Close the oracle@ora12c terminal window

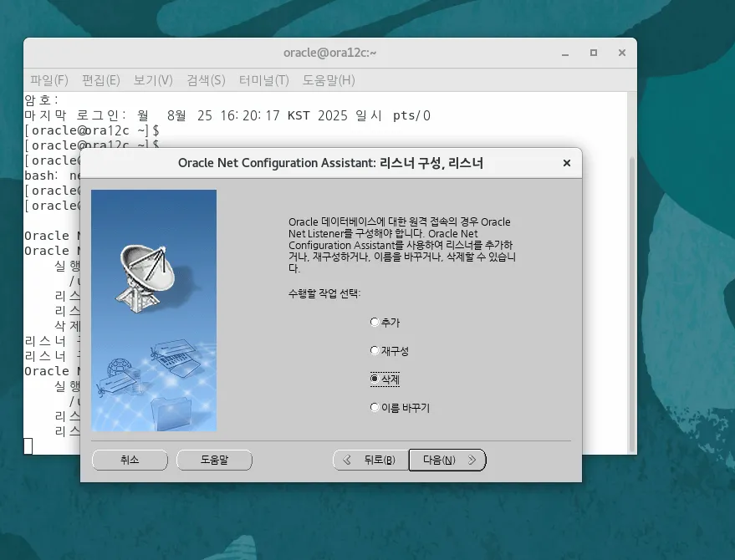point(622,53)
